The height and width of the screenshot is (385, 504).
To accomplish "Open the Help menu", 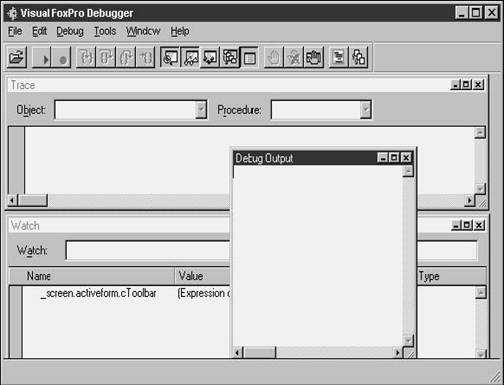I will pos(180,31).
